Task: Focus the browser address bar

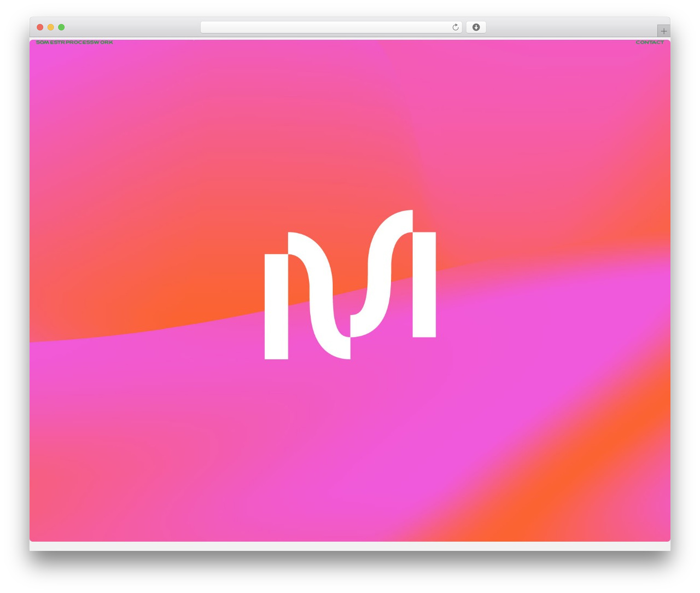Action: [331, 27]
